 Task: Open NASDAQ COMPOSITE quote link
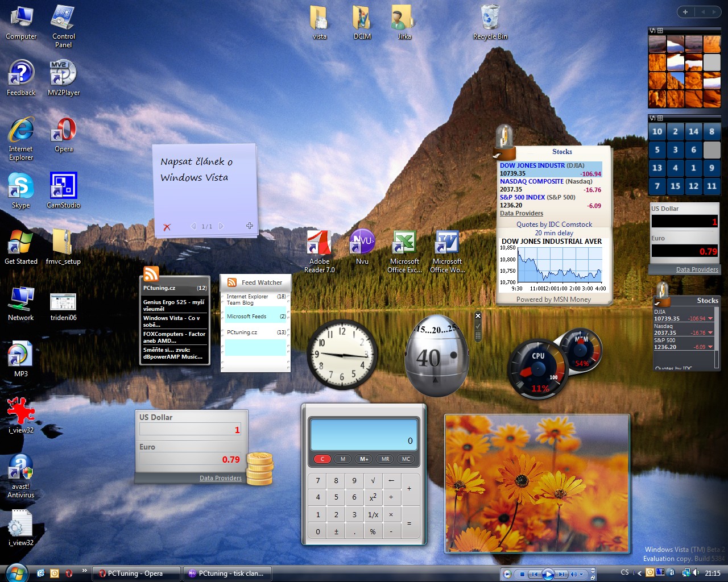[532, 181]
